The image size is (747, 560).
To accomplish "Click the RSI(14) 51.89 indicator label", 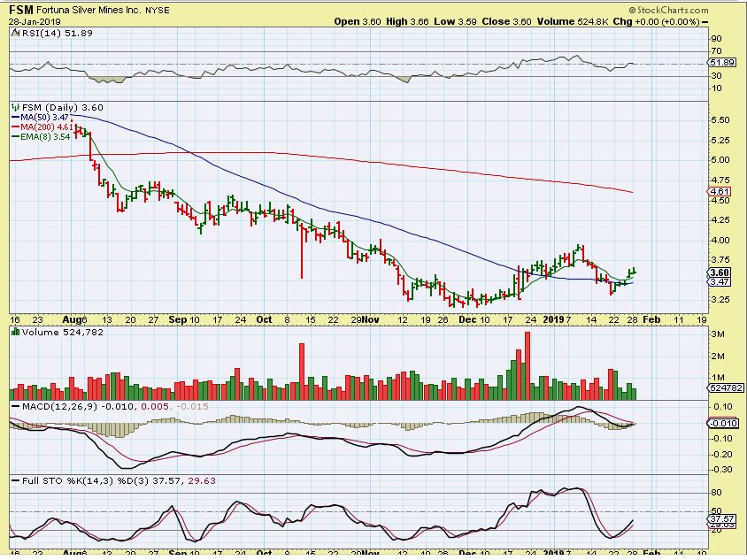I will coord(58,33).
